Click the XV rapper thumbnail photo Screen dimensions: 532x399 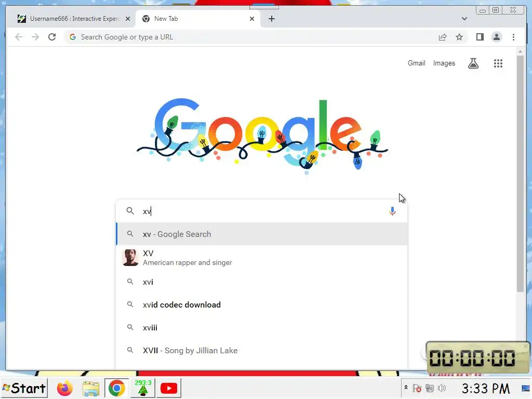click(130, 258)
